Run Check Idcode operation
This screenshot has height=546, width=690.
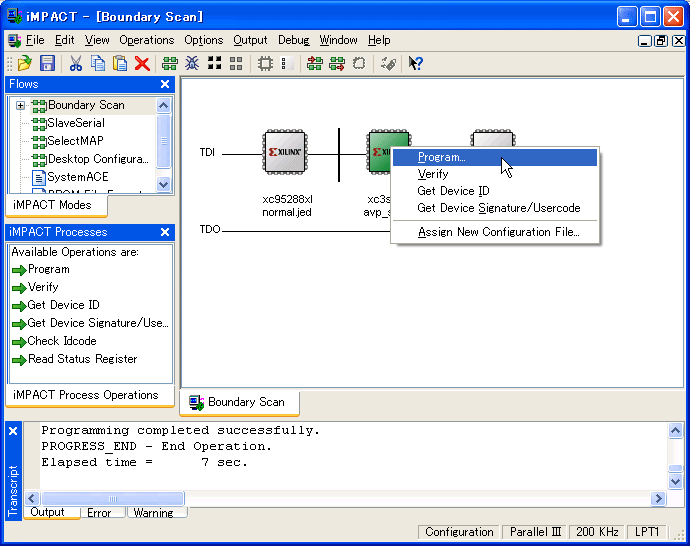click(x=62, y=341)
